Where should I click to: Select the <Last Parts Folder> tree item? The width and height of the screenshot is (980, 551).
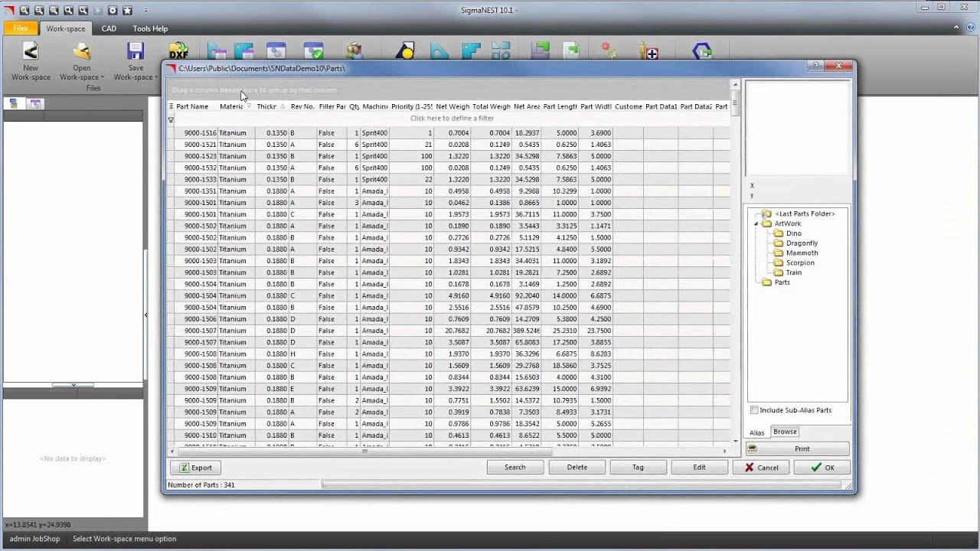(x=805, y=214)
